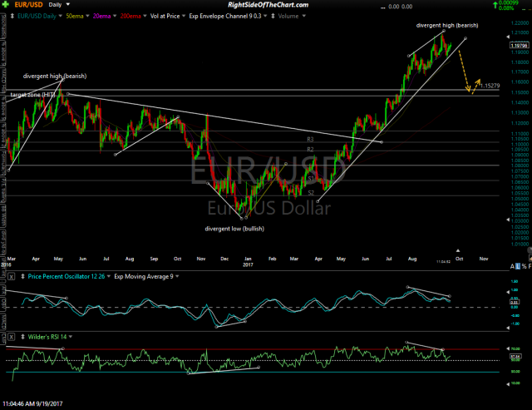Click the upper scale arrow on main chart
This screenshot has height=410, width=532.
508,37
